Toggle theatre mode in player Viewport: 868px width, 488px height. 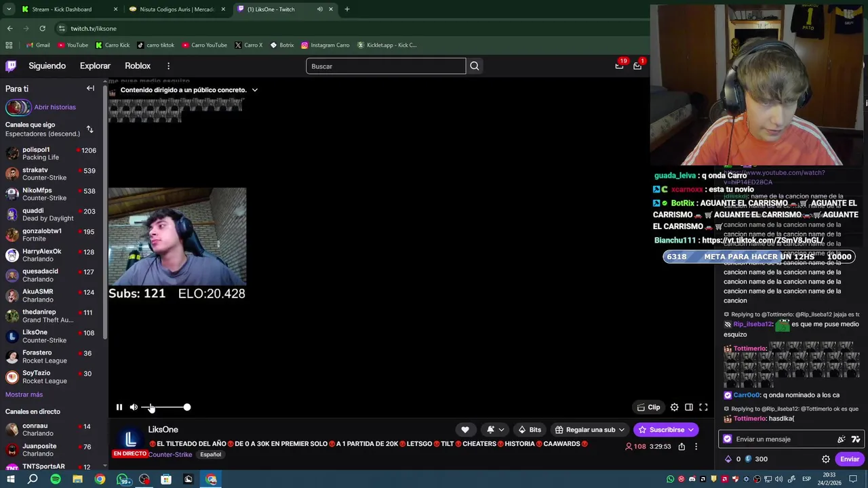coord(689,407)
